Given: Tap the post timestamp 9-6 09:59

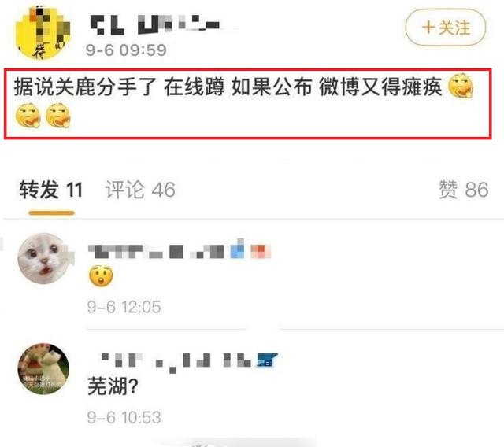Looking at the screenshot, I should (126, 50).
